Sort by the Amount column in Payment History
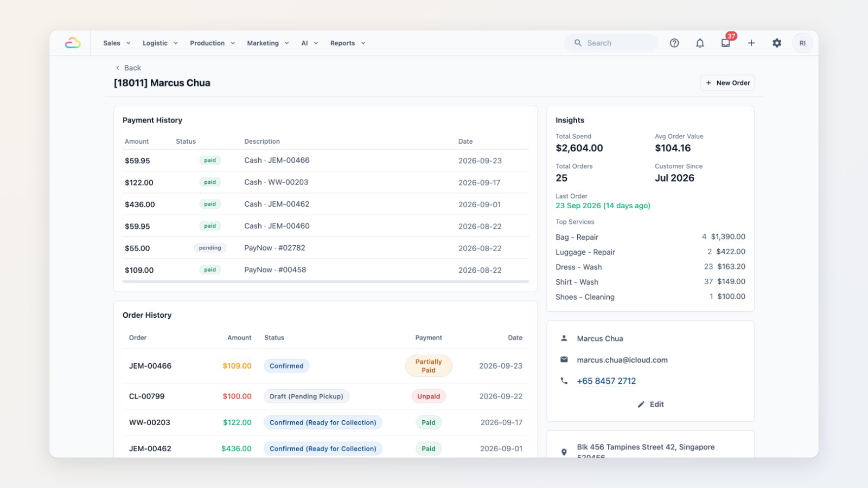Viewport: 868px width, 488px height. 137,142
